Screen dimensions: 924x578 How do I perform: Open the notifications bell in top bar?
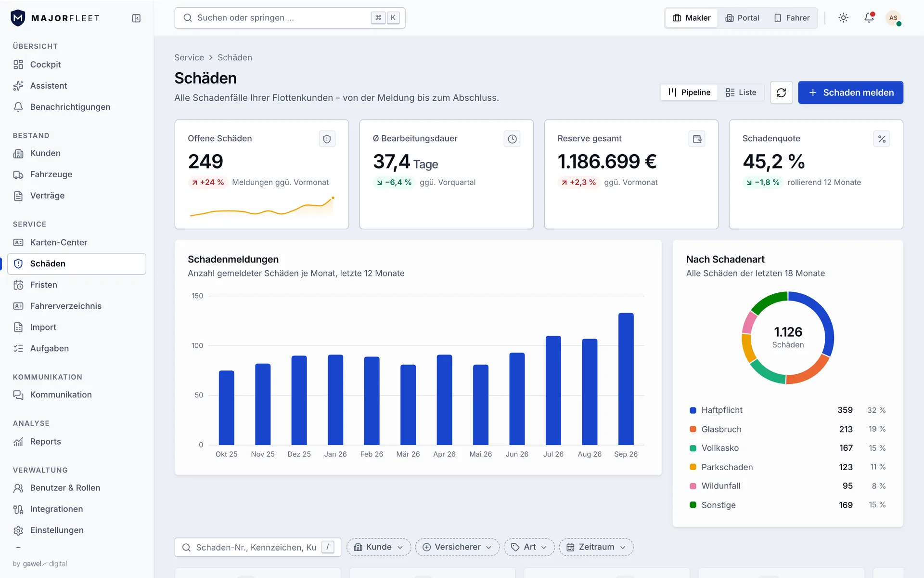coord(869,18)
